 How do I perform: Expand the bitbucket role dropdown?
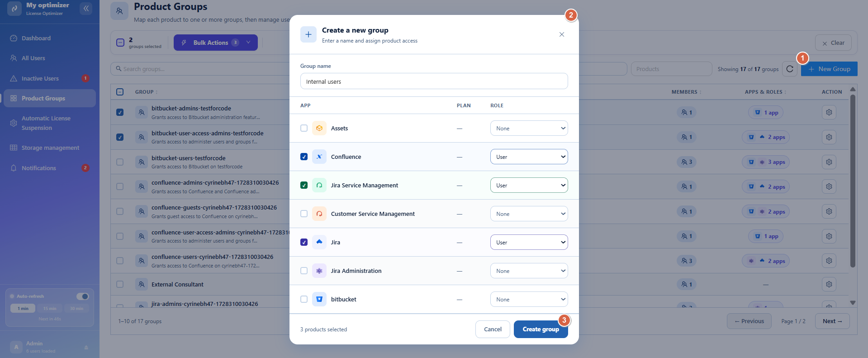529,299
